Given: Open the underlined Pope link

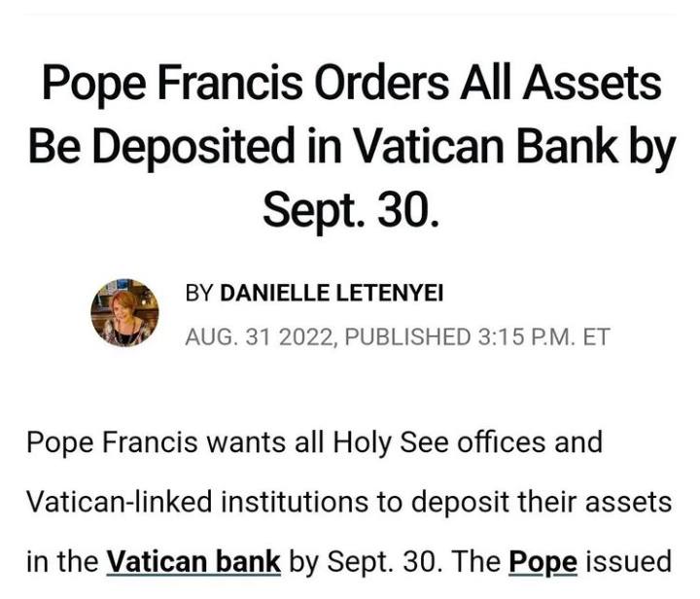Looking at the screenshot, I should pos(543,562).
